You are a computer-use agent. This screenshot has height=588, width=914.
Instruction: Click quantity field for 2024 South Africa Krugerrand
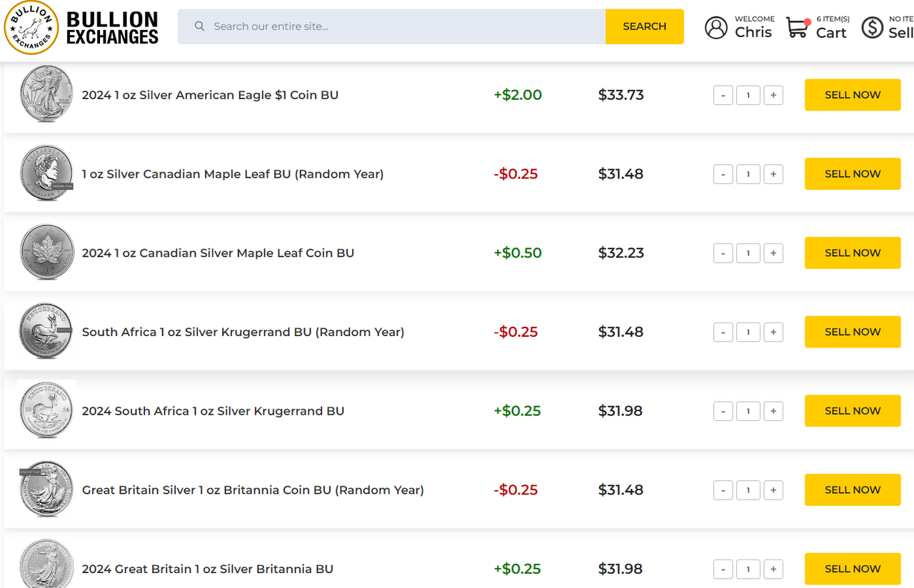point(748,411)
